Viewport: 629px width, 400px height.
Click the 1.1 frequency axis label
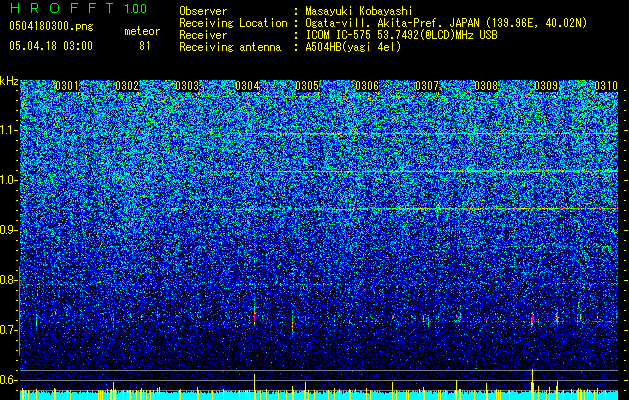click(x=9, y=130)
